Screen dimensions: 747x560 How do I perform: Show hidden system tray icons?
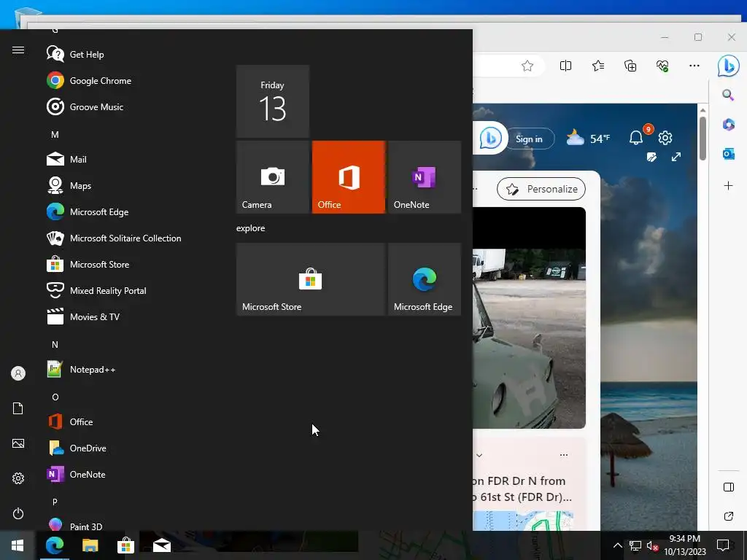point(617,545)
